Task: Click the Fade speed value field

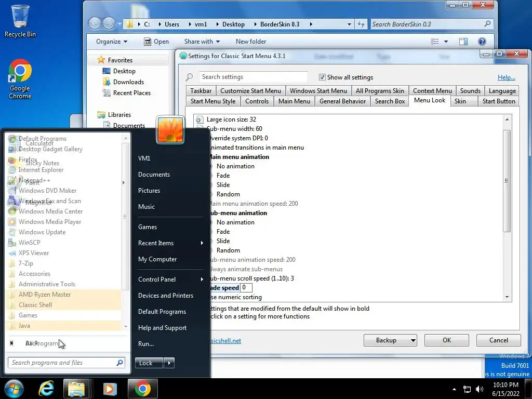Action: (x=246, y=288)
